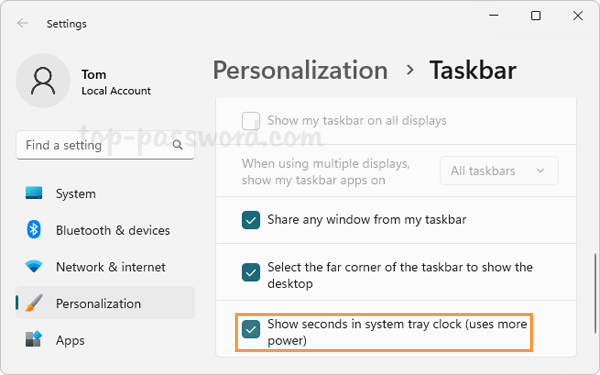
Task: Open the All taskbars dropdown
Action: [499, 171]
